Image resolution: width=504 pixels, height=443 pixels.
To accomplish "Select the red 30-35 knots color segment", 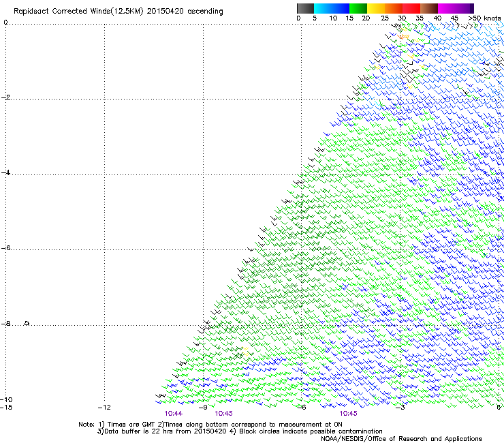I will pos(411,8).
